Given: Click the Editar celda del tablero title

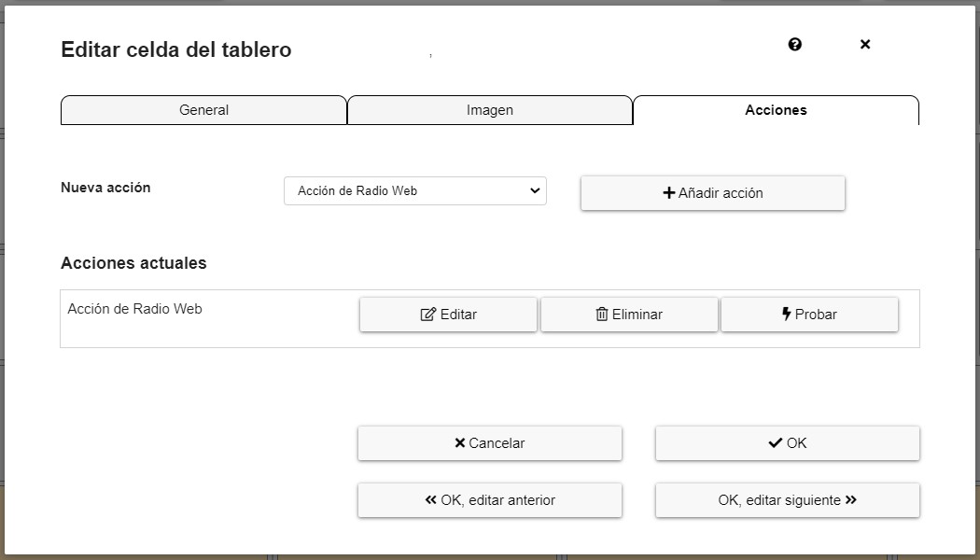Looking at the screenshot, I should tap(176, 50).
